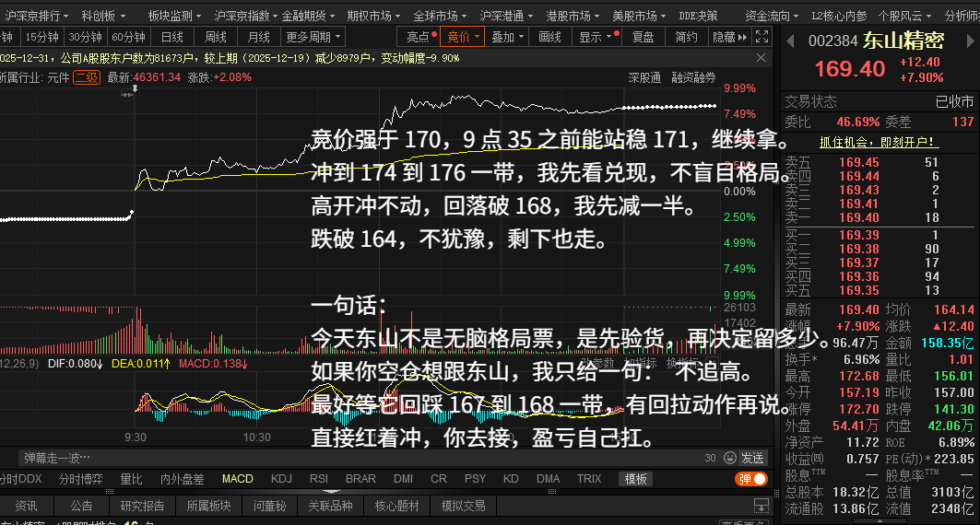This screenshot has width=980, height=525.
Task: Select the 量比 indicator tab
Action: click(x=131, y=479)
